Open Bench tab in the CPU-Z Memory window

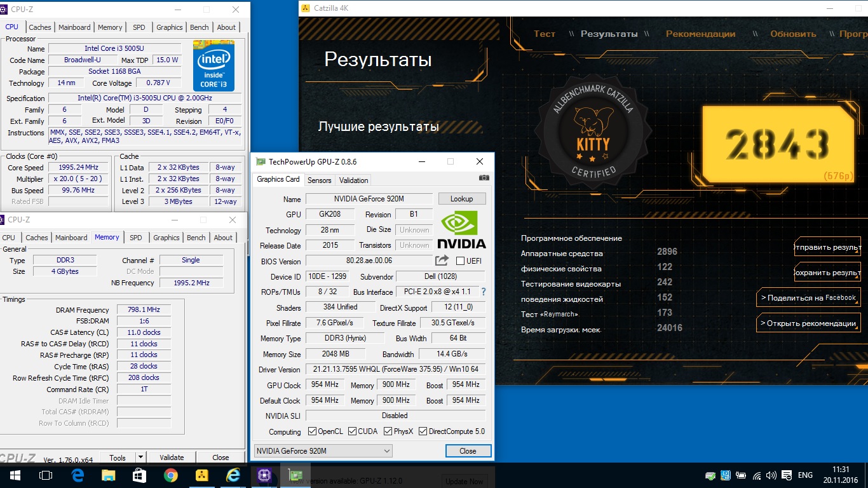(196, 238)
